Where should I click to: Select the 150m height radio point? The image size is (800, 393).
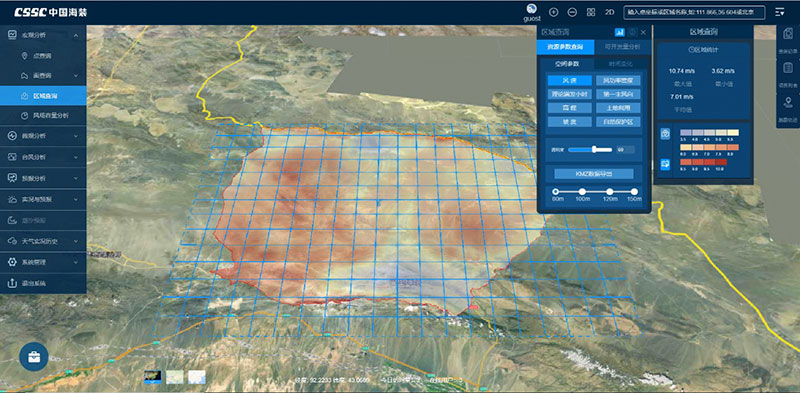coord(634,191)
